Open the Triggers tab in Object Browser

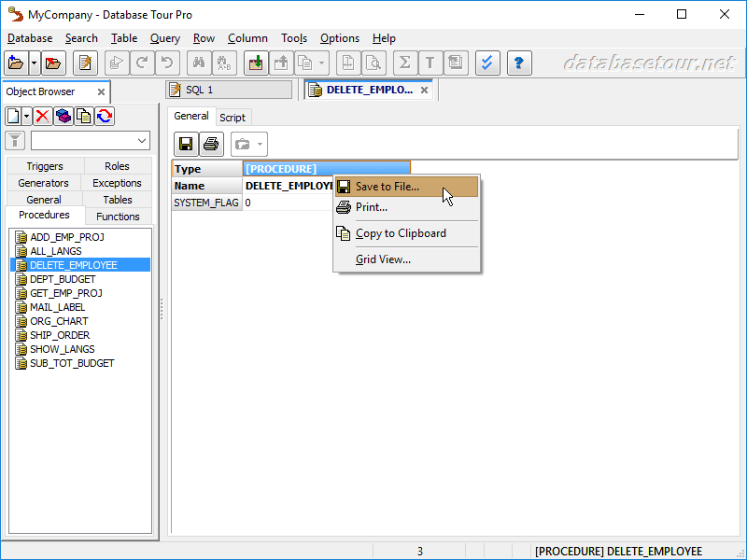(x=45, y=166)
